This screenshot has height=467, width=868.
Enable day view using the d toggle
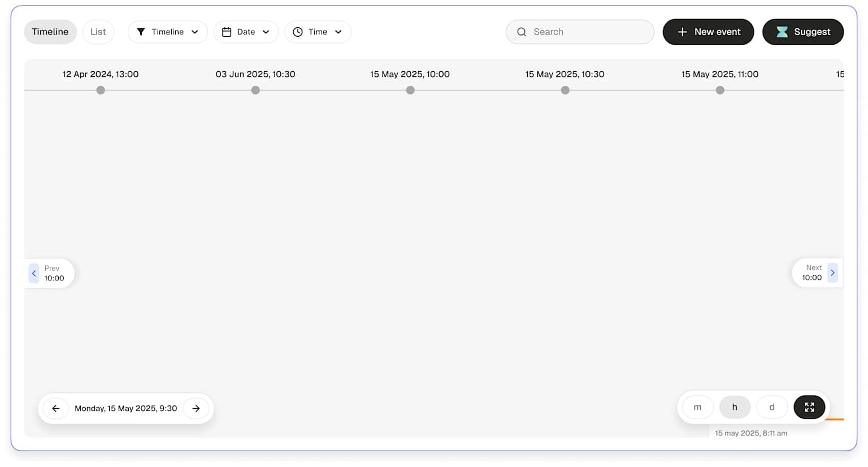coord(772,407)
